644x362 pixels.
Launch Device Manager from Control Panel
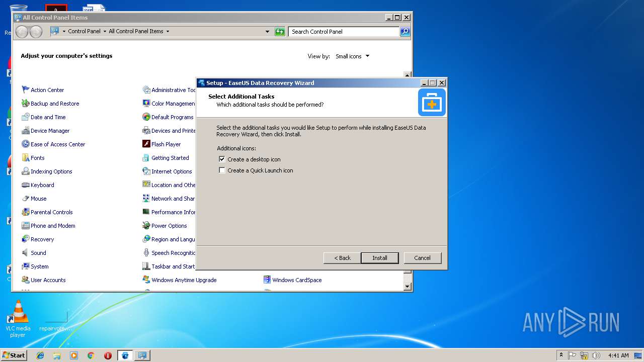click(x=46, y=131)
